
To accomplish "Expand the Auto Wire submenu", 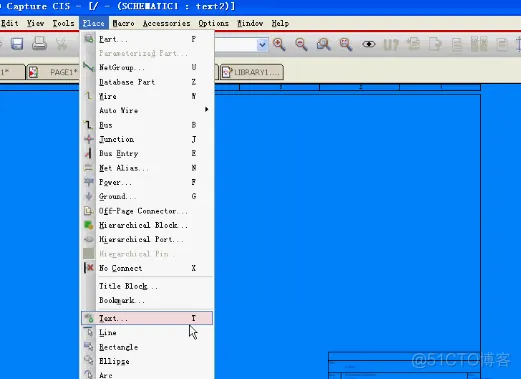I will click(147, 110).
